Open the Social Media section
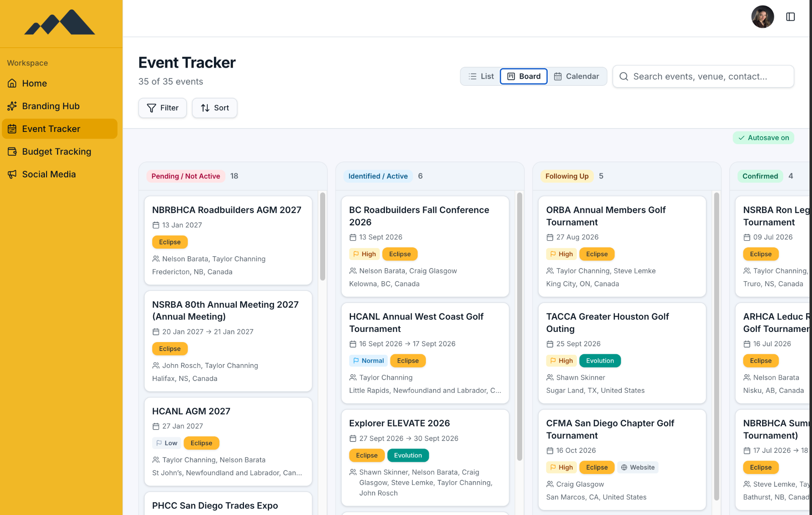This screenshot has width=812, height=515. tap(60, 174)
